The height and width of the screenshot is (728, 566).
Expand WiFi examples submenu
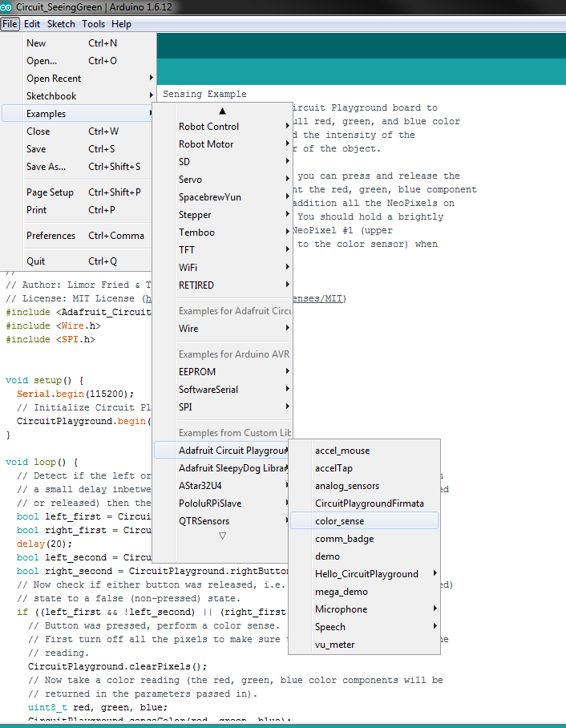click(222, 268)
